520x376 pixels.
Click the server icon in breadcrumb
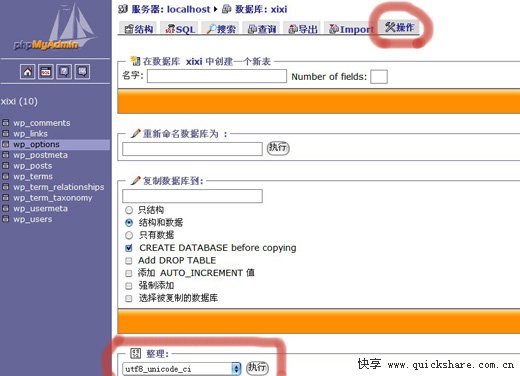pyautogui.click(x=123, y=9)
